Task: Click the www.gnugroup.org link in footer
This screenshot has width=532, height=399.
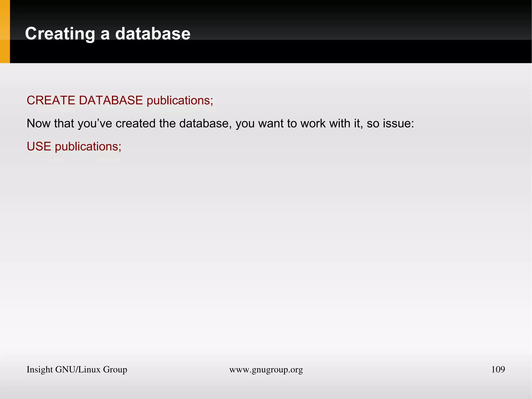Action: click(x=266, y=369)
